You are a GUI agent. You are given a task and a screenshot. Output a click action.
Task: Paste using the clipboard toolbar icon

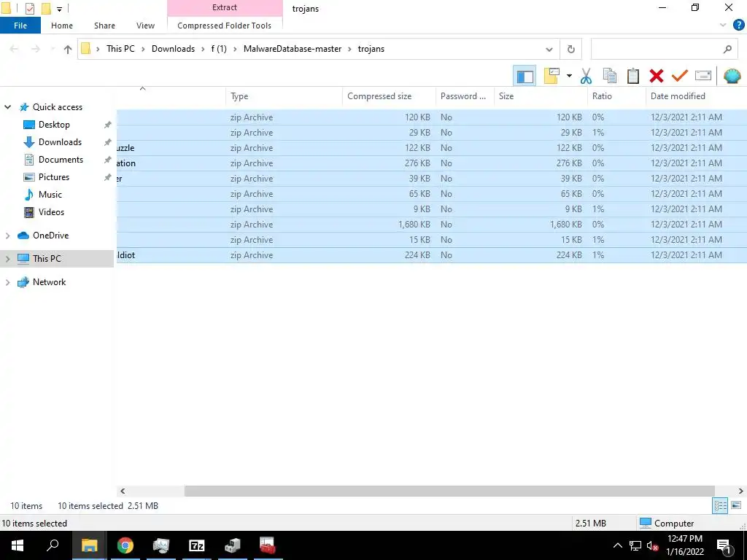click(x=632, y=76)
